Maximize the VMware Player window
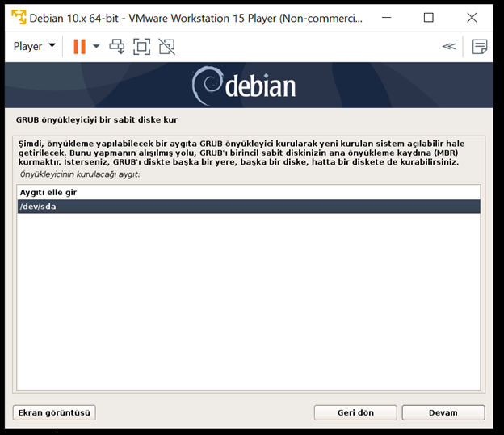 pos(428,17)
